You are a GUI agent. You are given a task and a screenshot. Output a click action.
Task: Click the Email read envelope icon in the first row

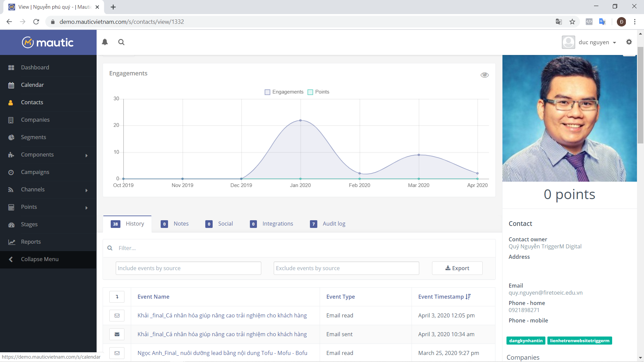click(117, 315)
